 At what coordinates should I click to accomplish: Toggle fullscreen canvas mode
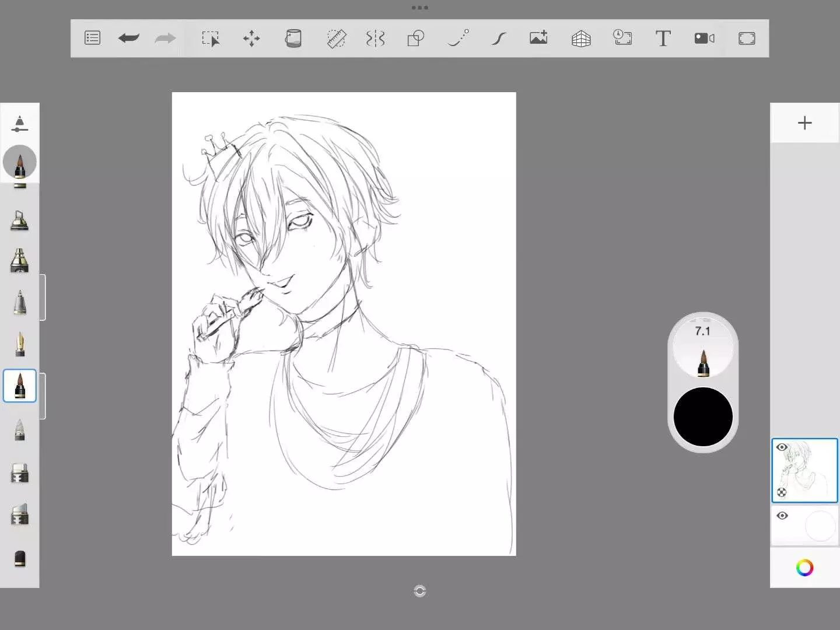pyautogui.click(x=747, y=38)
